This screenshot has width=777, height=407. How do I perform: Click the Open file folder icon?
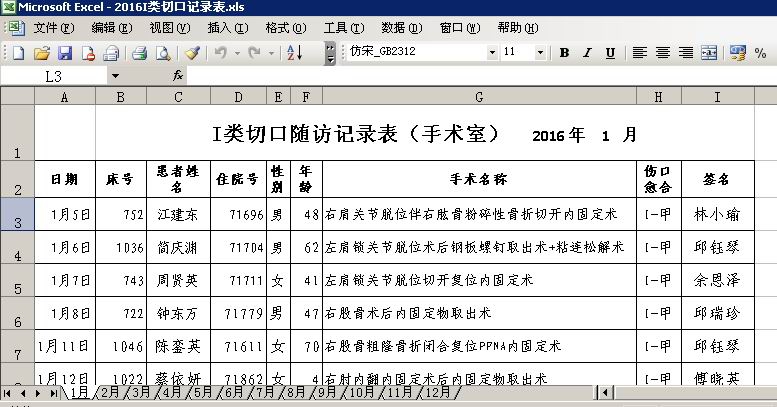coord(41,52)
